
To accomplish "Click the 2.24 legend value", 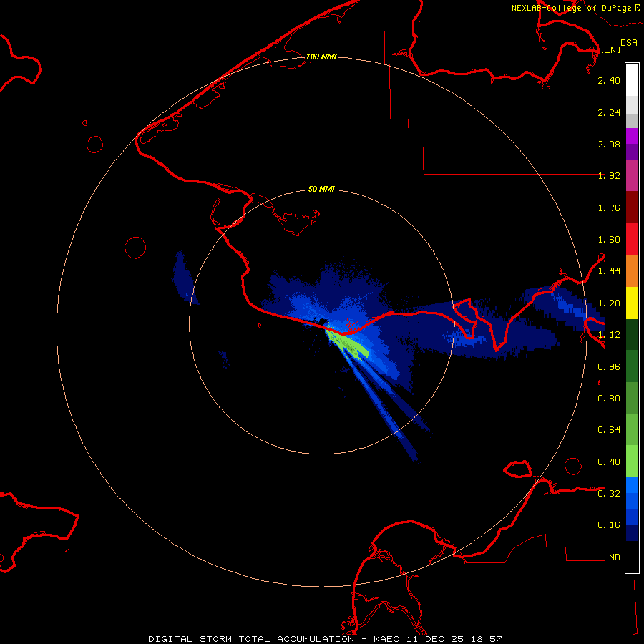I will click(609, 112).
